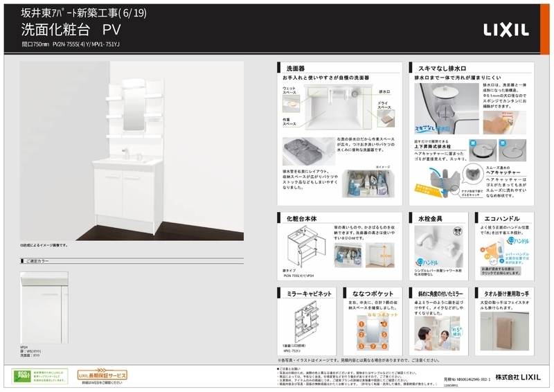Click the mirror cabinet line drawing

306,321
